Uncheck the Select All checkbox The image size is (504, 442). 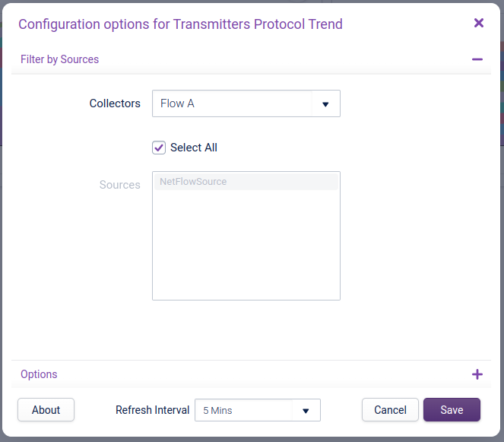[159, 148]
